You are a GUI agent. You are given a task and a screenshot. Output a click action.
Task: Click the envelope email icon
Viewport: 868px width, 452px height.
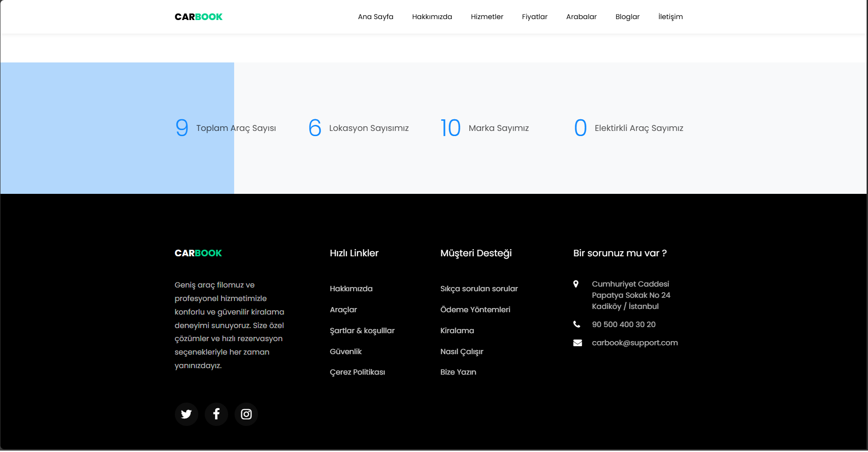click(577, 343)
